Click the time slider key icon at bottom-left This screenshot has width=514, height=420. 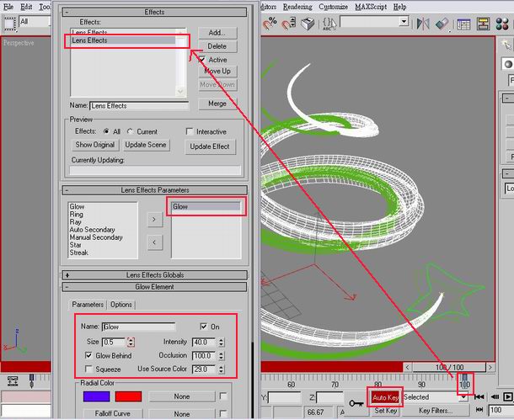31,381
